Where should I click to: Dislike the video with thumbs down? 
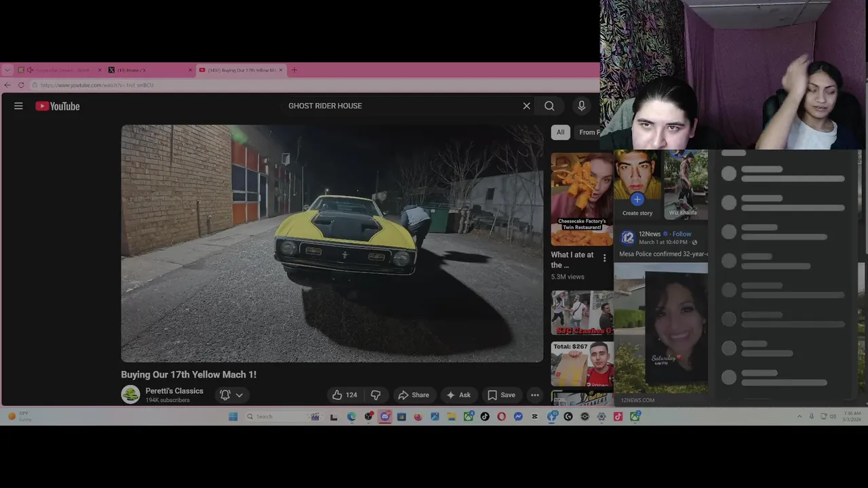376,394
